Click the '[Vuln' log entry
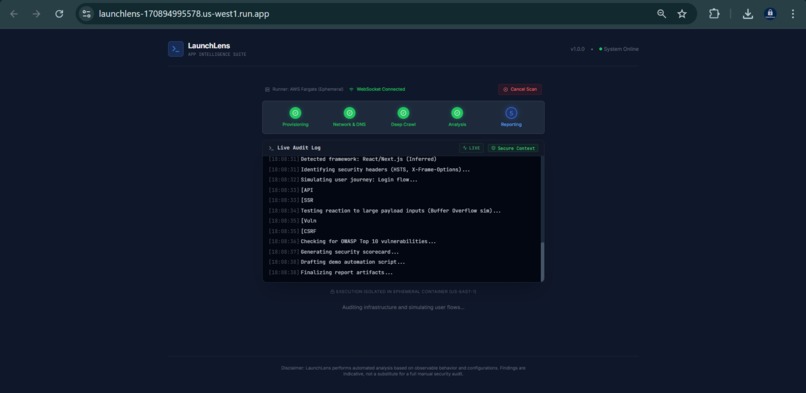 [308, 221]
